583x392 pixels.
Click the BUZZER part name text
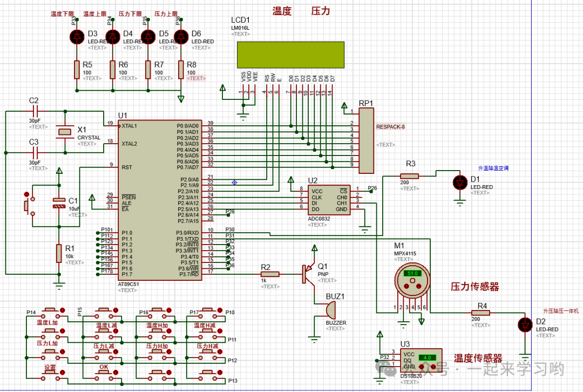pos(336,323)
